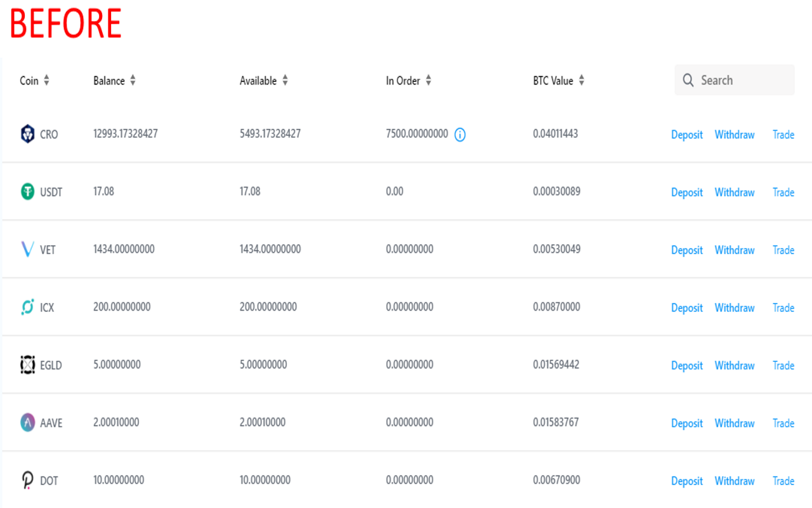Screen dimensions: 812x508
Task: Open Withdraw for CRO
Action: point(735,135)
